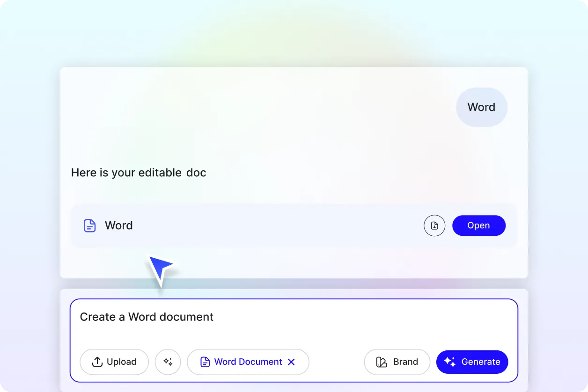
Task: Select the Word file name in the result row
Action: coord(119,225)
